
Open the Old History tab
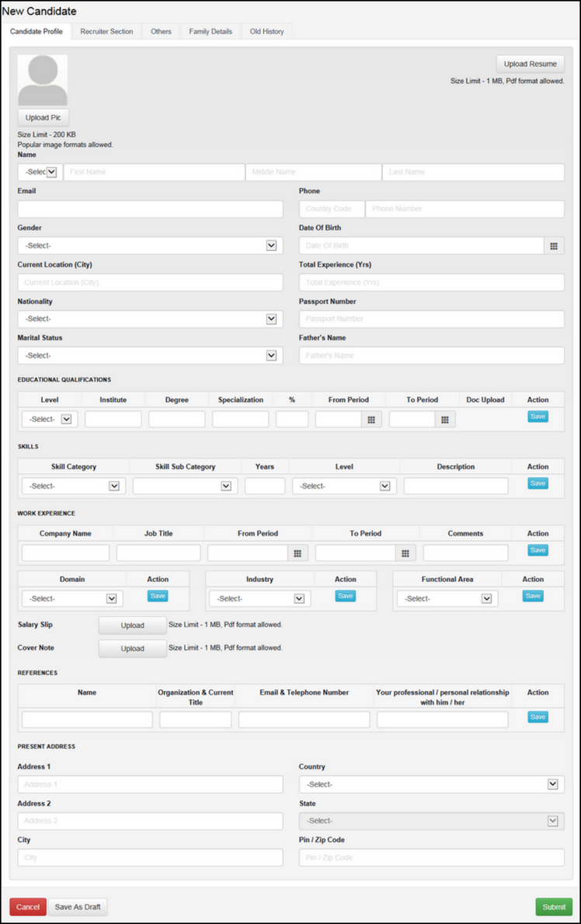(267, 31)
